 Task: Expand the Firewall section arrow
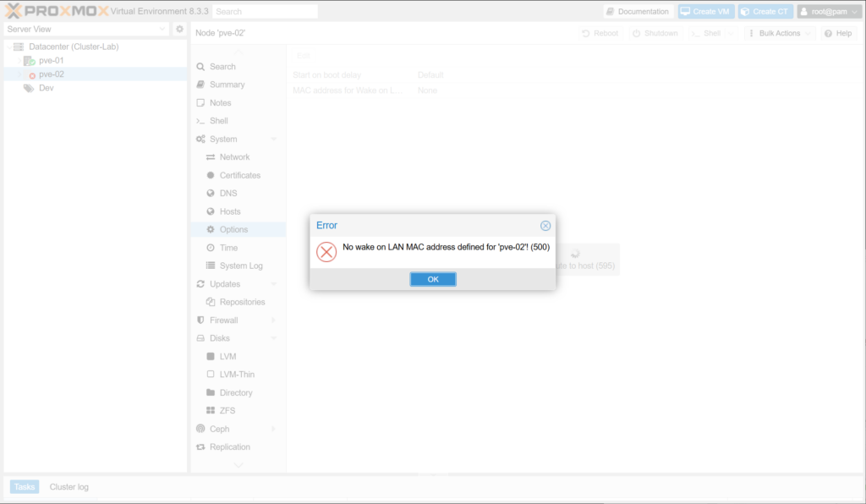(274, 320)
